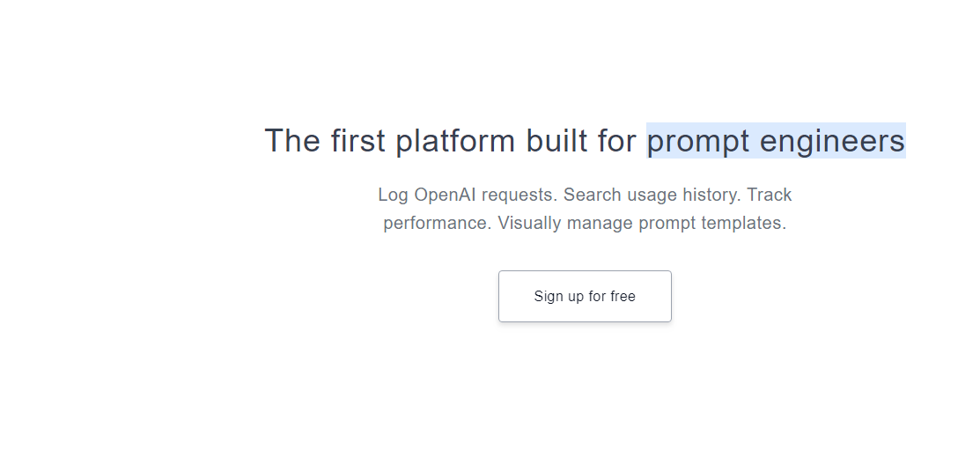980x450 pixels.
Task: Click the word 'platform' in the headline
Action: [x=455, y=141]
